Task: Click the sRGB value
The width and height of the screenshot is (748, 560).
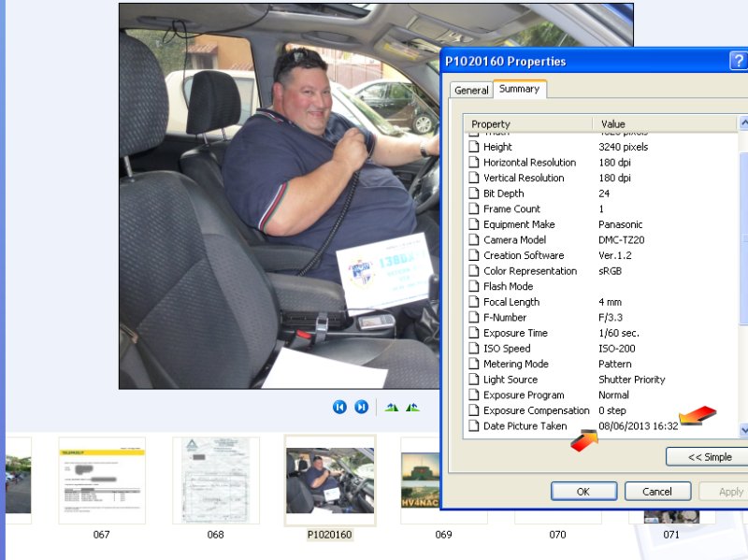Action: [611, 271]
